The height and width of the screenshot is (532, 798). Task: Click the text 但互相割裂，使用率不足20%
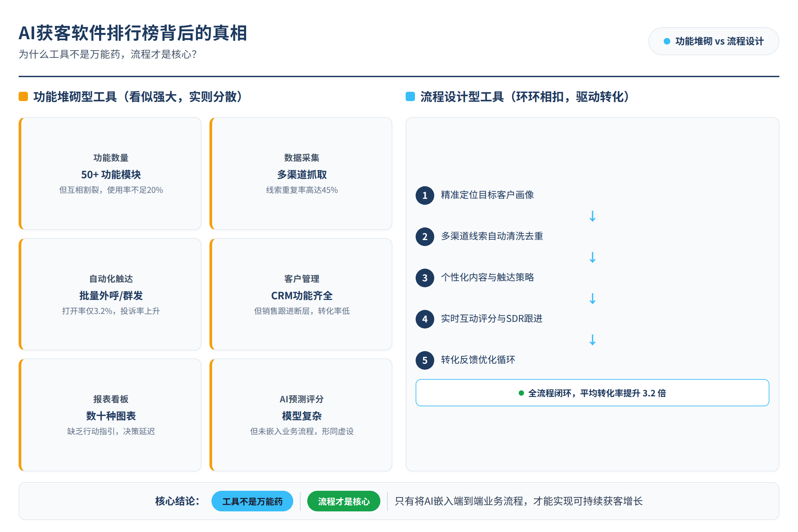(111, 190)
